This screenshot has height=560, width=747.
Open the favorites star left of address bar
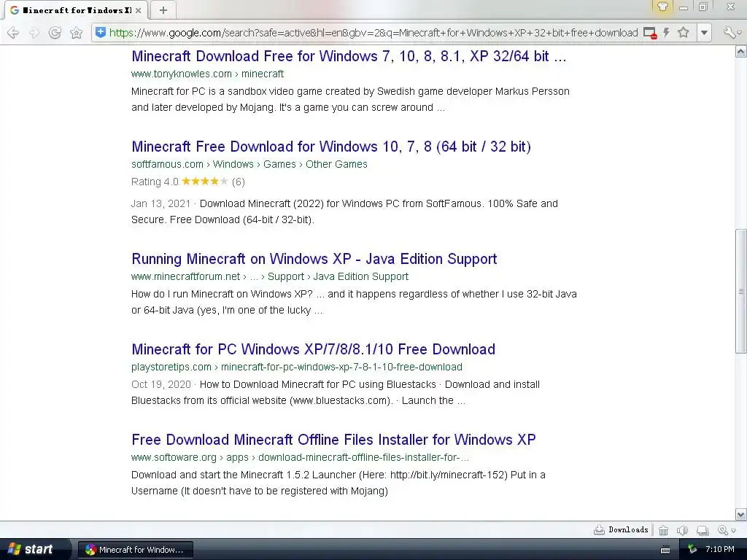76,32
